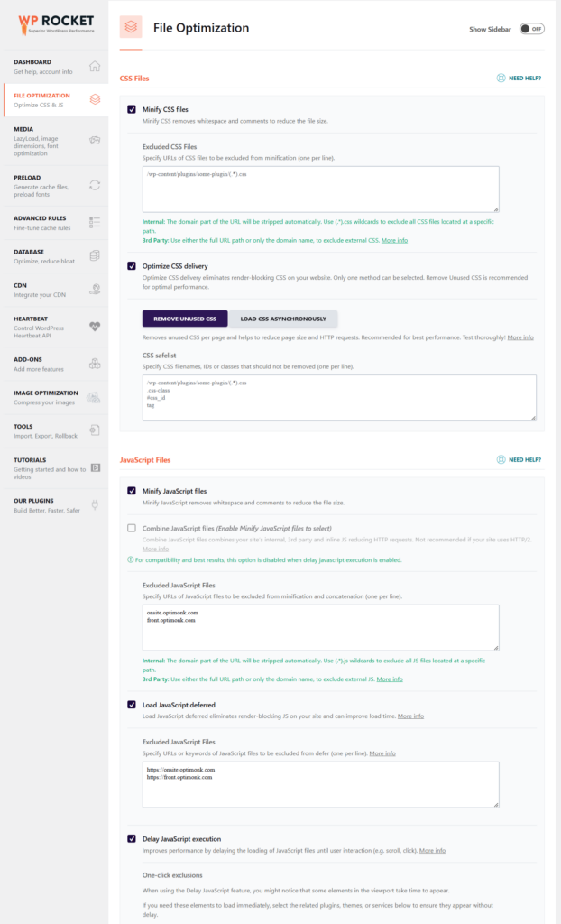
Task: Select the LOAD CSS ASYNCHRONOUSLY button
Action: tap(284, 319)
